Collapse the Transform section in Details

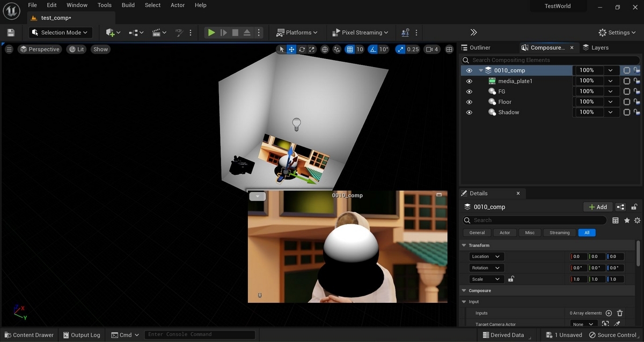[x=464, y=246]
